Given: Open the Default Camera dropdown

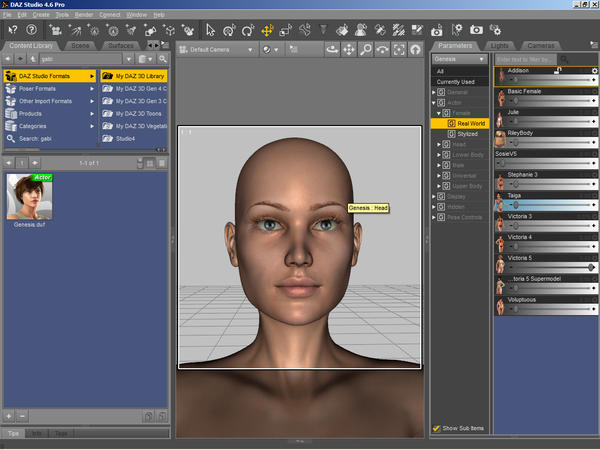Looking at the screenshot, I should click(x=216, y=50).
